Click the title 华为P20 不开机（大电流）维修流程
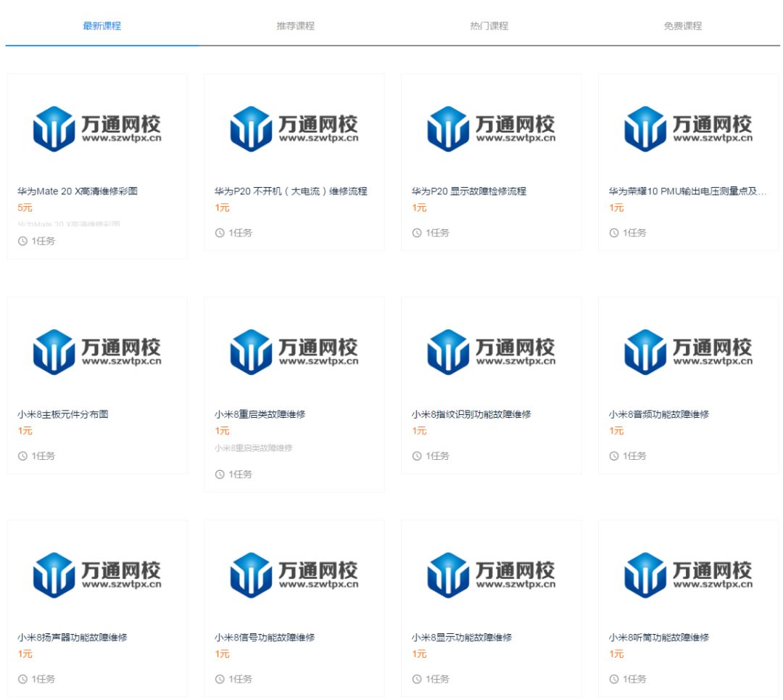Viewport: 783px width, 700px height. pos(291,192)
